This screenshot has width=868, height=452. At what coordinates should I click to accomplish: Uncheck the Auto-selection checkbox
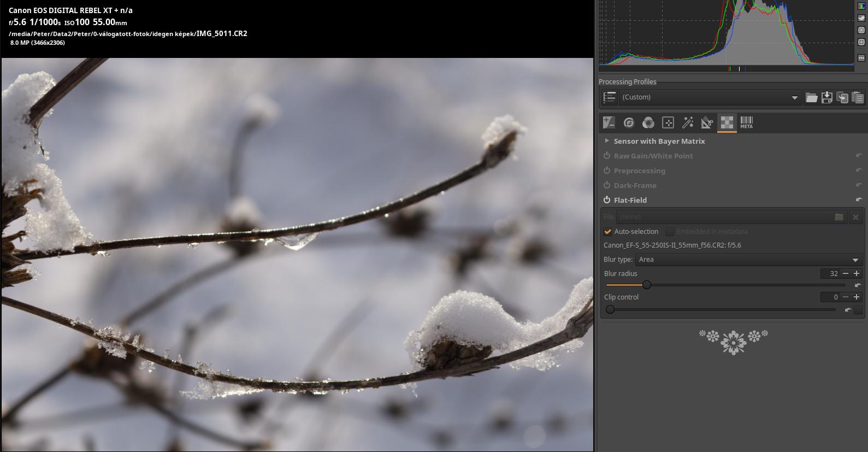click(x=608, y=232)
